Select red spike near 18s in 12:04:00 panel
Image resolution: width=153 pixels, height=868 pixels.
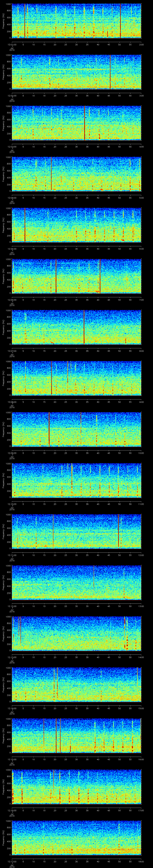tap(51, 174)
